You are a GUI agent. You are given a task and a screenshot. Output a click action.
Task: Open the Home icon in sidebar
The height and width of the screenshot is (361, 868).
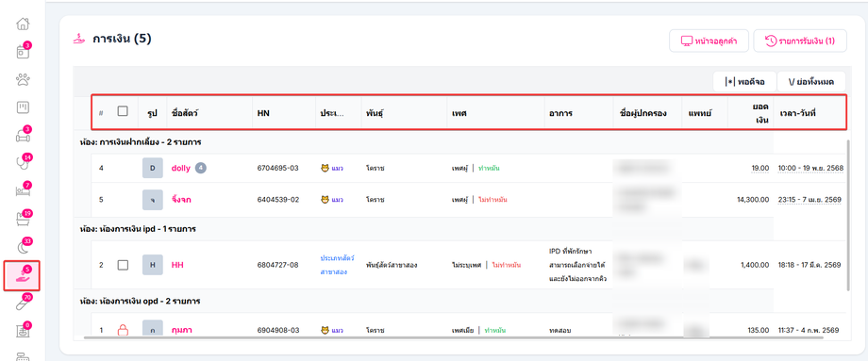pyautogui.click(x=22, y=25)
